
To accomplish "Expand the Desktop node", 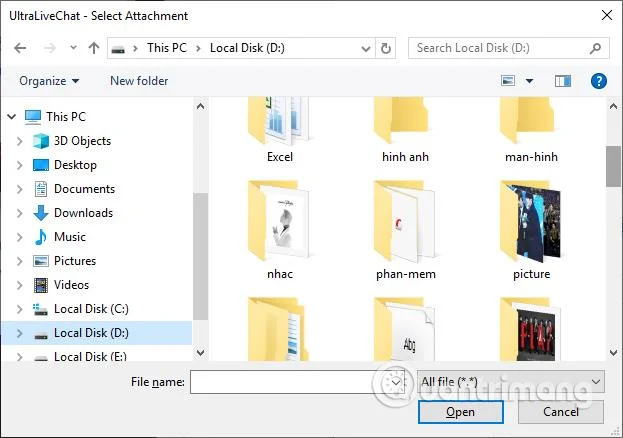I will pos(19,165).
